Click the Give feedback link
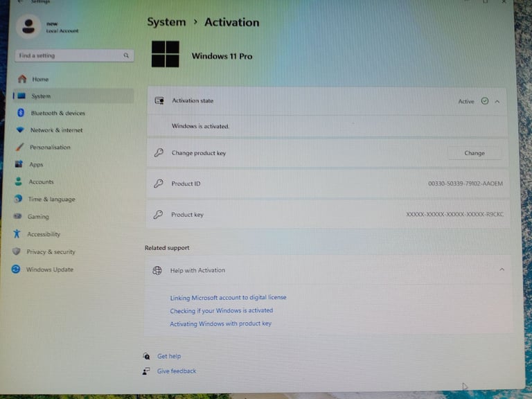This screenshot has width=532, height=399. point(177,371)
